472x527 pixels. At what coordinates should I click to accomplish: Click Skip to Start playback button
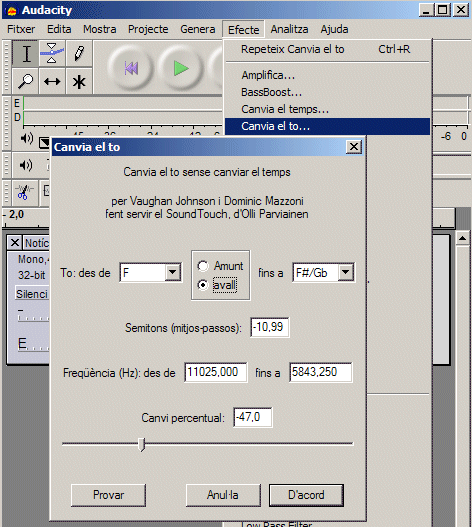point(131,69)
